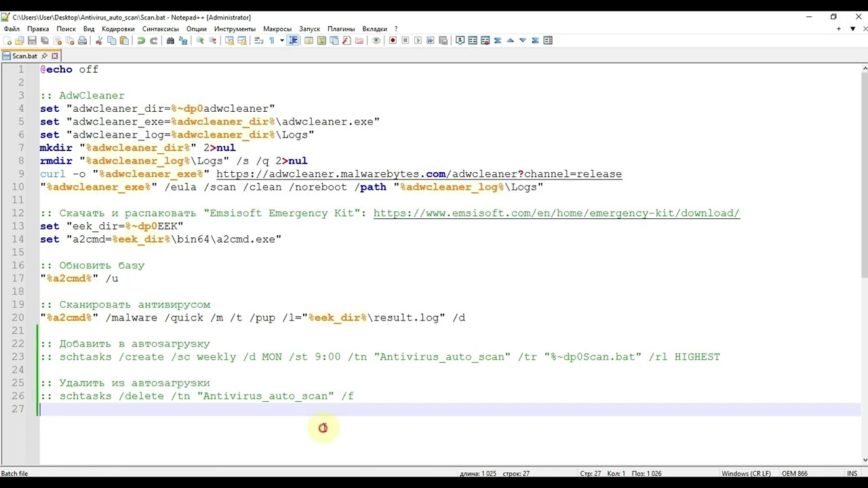This screenshot has width=868, height=488.
Task: Open the Инструменты menu
Action: coord(235,29)
